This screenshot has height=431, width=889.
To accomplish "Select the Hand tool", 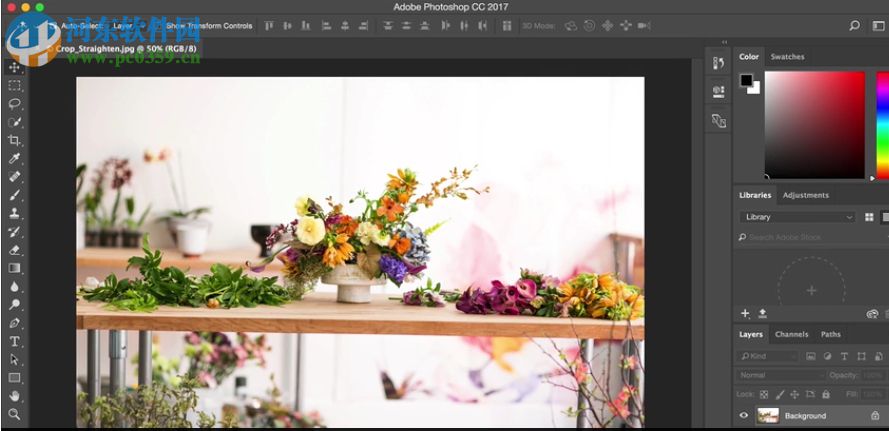I will point(14,396).
